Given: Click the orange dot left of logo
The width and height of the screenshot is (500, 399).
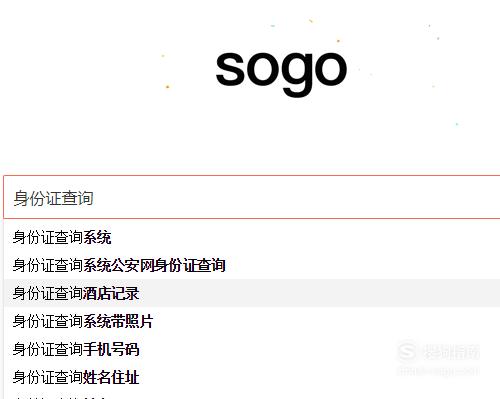Looking at the screenshot, I should coord(168,87).
